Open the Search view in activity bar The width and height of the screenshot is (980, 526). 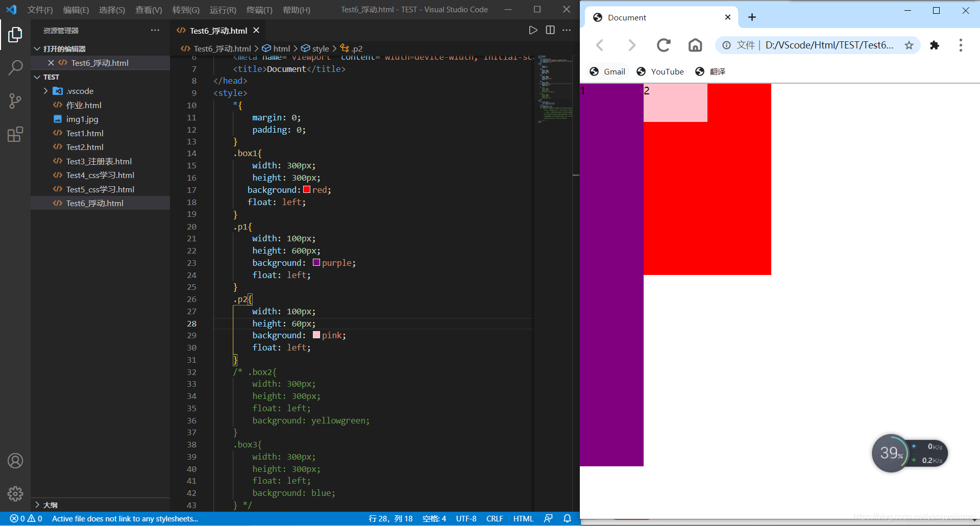click(x=15, y=67)
